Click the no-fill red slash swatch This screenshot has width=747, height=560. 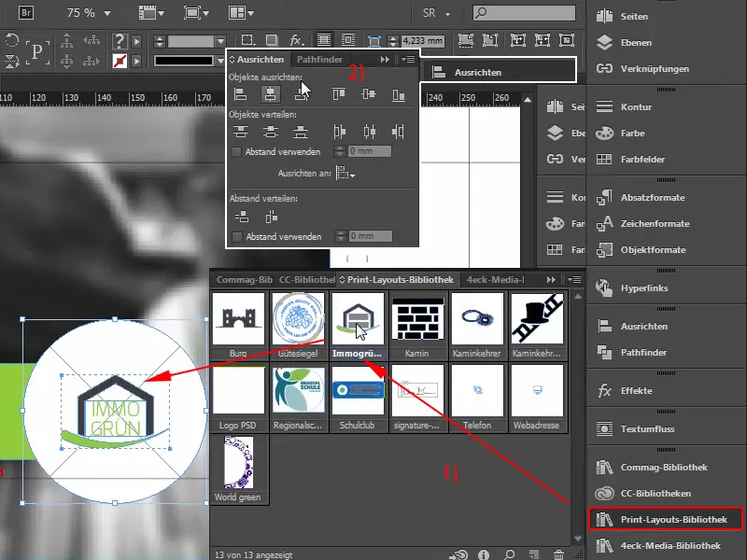[x=120, y=61]
